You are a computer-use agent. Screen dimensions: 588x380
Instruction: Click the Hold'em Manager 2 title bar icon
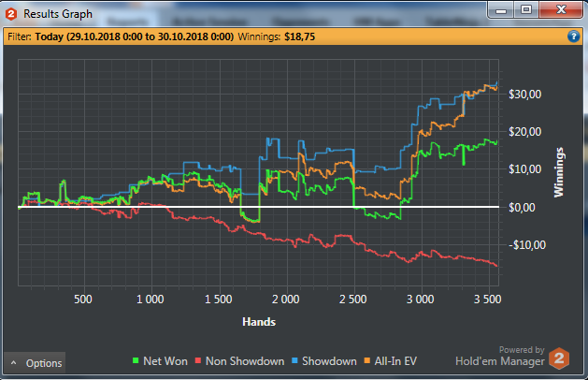click(11, 14)
